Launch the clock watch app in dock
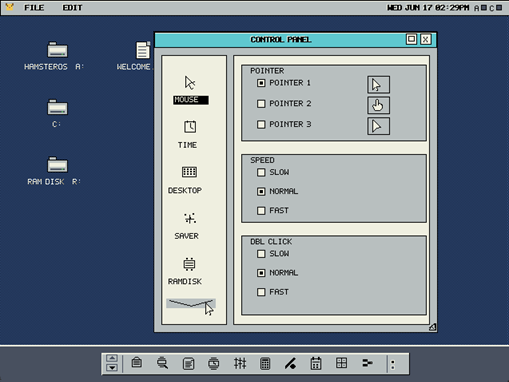The width and height of the screenshot is (509, 382). point(214,363)
